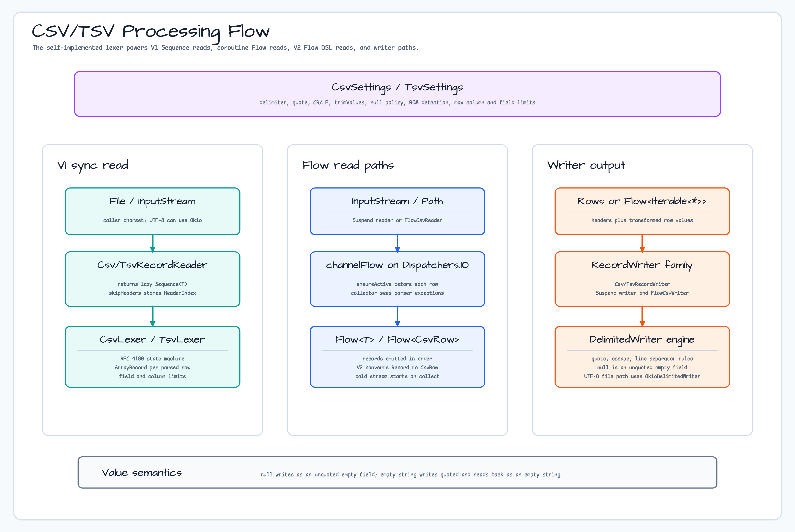Select the RecordWriter family node title

pyautogui.click(x=642, y=265)
